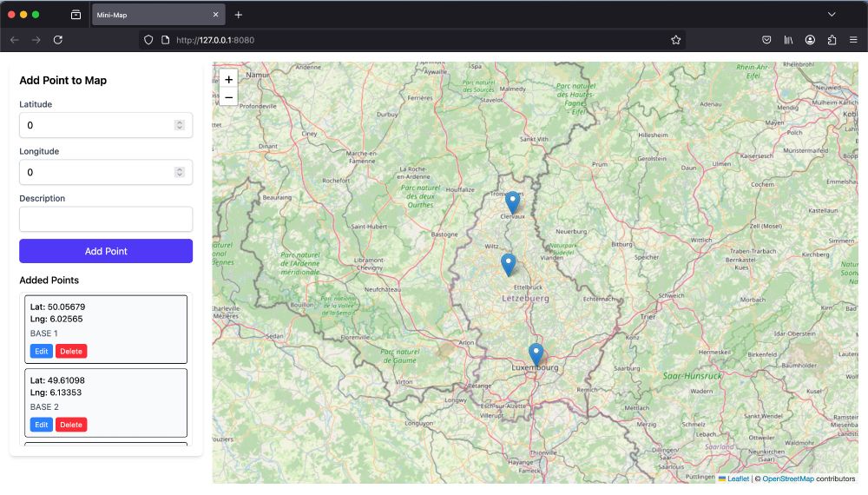The width and height of the screenshot is (868, 495).
Task: Switch to the Mini-Map tab
Action: 158,15
